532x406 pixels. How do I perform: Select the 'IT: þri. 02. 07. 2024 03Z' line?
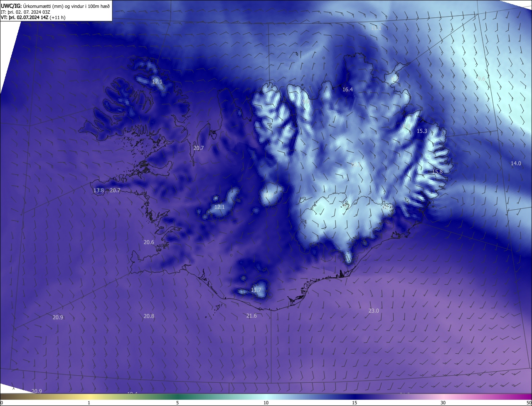[x=26, y=12]
